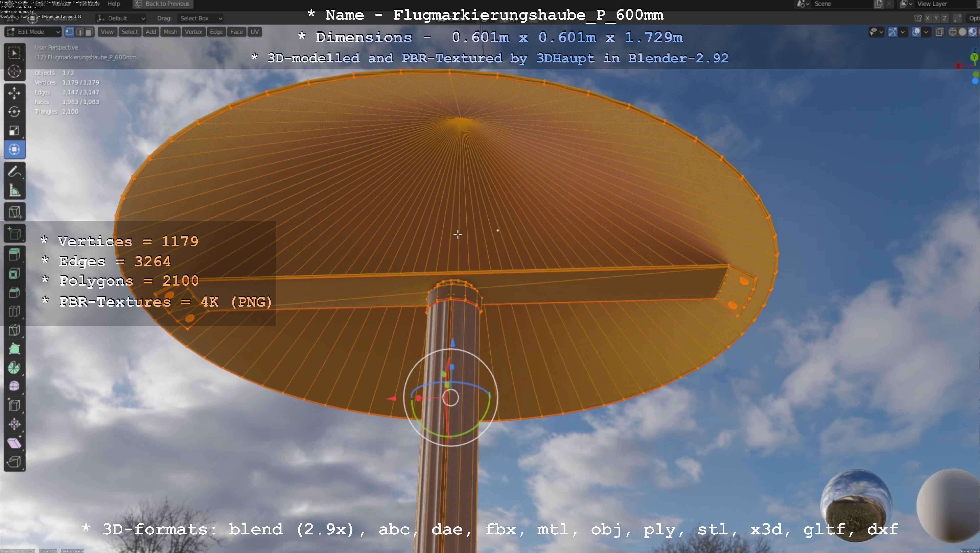Open the Face menu
Image resolution: width=980 pixels, height=553 pixels.
(236, 32)
